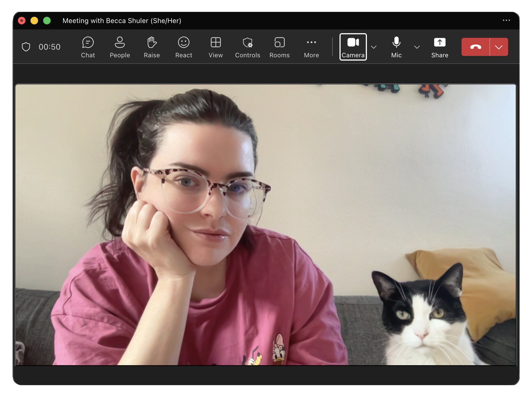Viewport: 532px width, 397px height.
Task: Expand camera options chevron
Action: tap(373, 47)
